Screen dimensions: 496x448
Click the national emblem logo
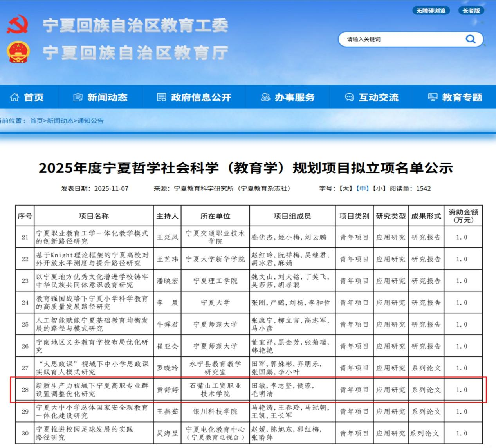pos(18,52)
